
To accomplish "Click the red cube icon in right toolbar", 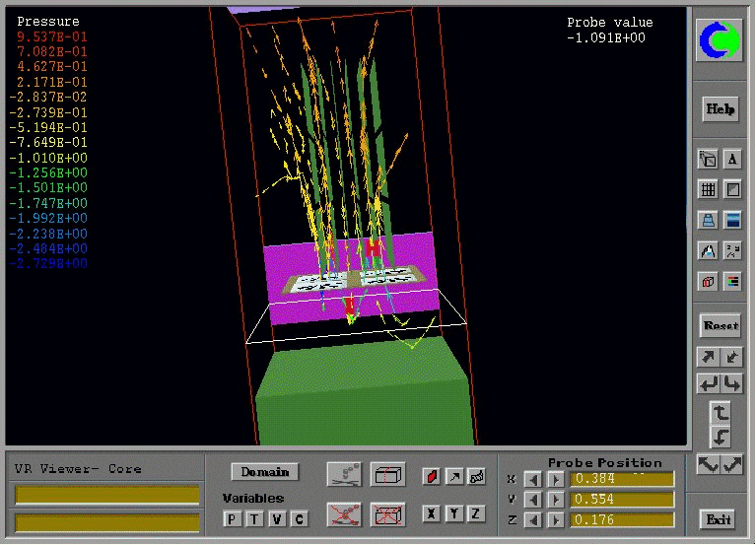I will (x=707, y=282).
